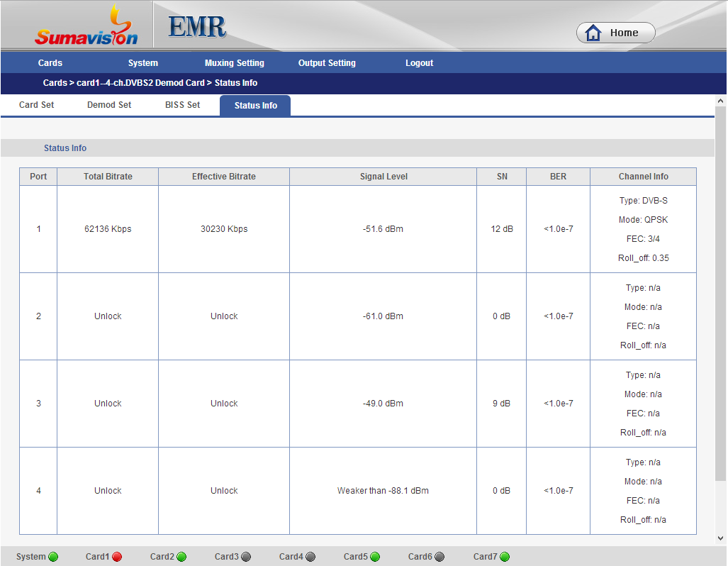Click the -51.6 dBm signal level
Screen dimensions: 728x566
383,229
